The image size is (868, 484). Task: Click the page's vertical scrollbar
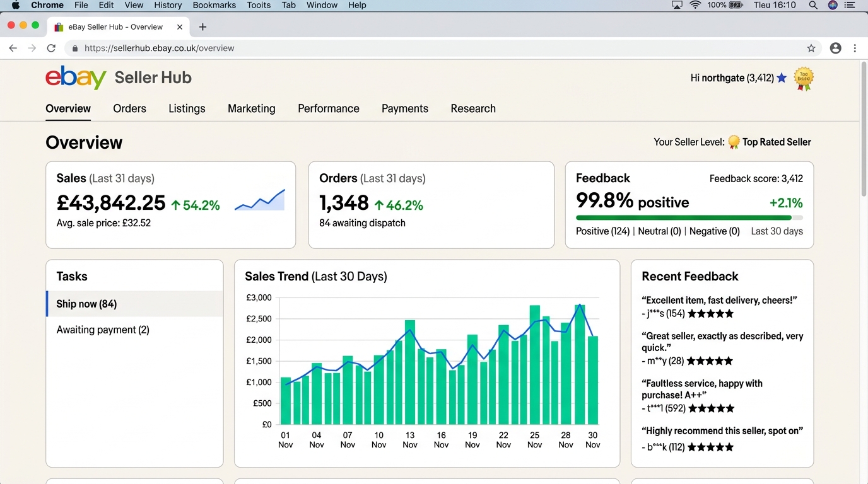[x=864, y=129]
